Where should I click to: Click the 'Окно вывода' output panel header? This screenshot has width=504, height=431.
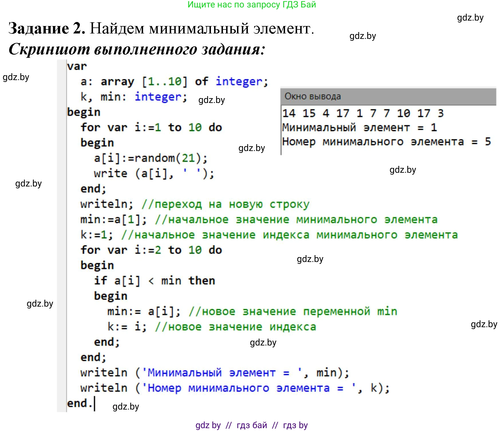click(313, 96)
